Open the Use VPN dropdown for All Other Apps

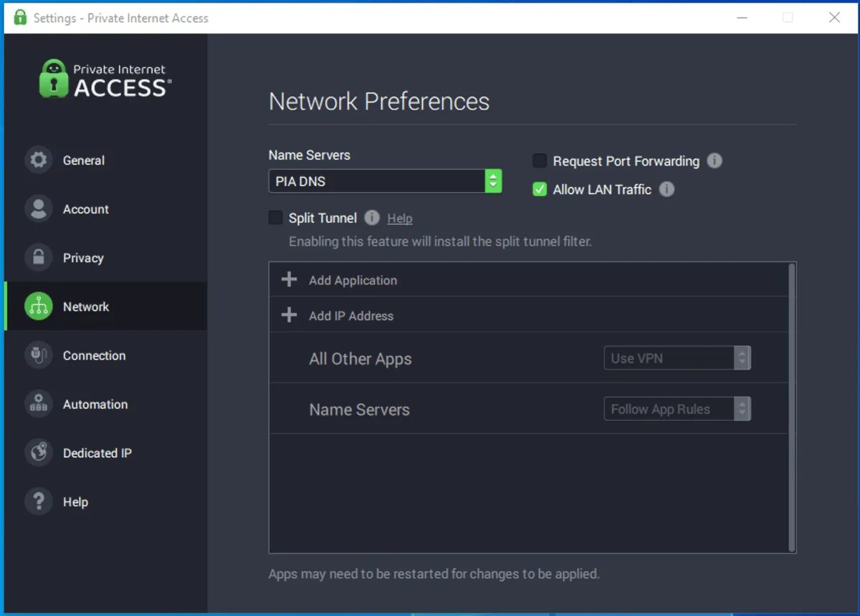[677, 358]
